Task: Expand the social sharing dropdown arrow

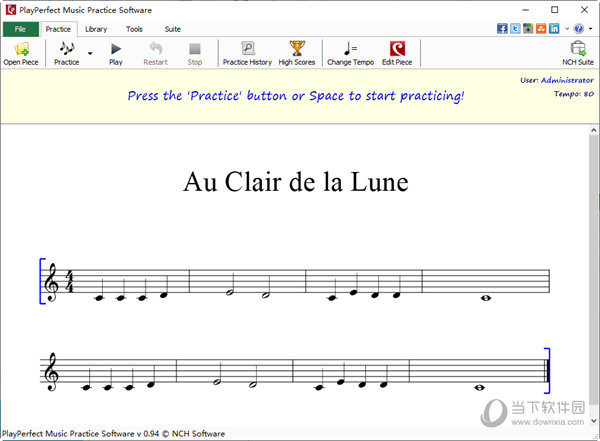Action: [567, 29]
